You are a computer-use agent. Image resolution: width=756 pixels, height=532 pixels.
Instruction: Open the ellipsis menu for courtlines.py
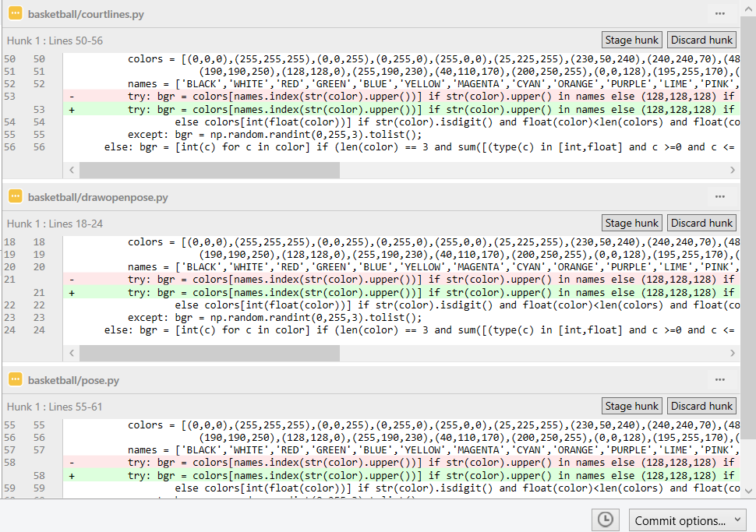click(x=720, y=13)
